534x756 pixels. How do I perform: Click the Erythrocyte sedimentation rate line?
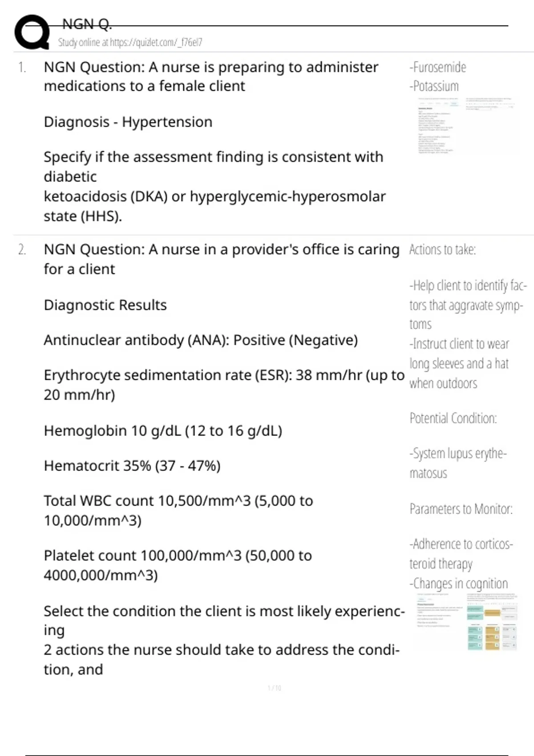(223, 376)
